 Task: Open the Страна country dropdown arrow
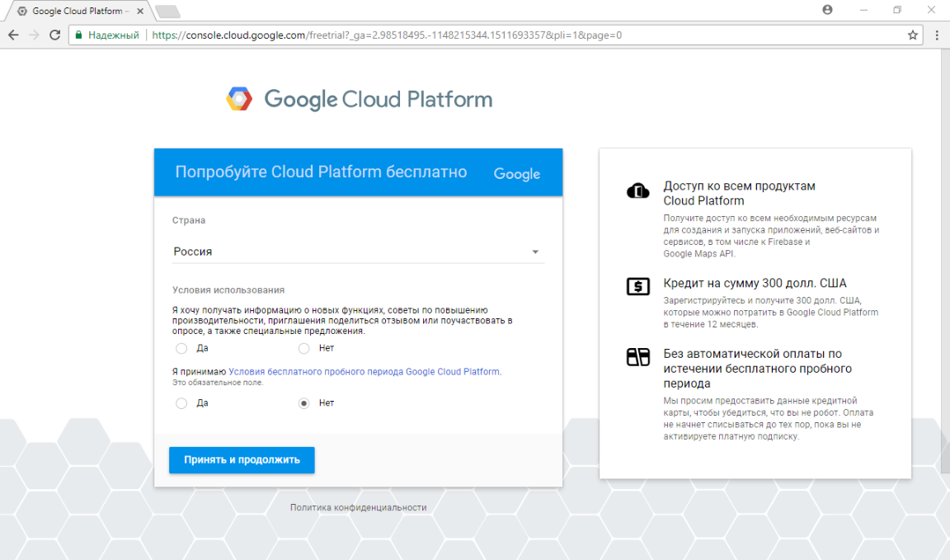(x=535, y=252)
